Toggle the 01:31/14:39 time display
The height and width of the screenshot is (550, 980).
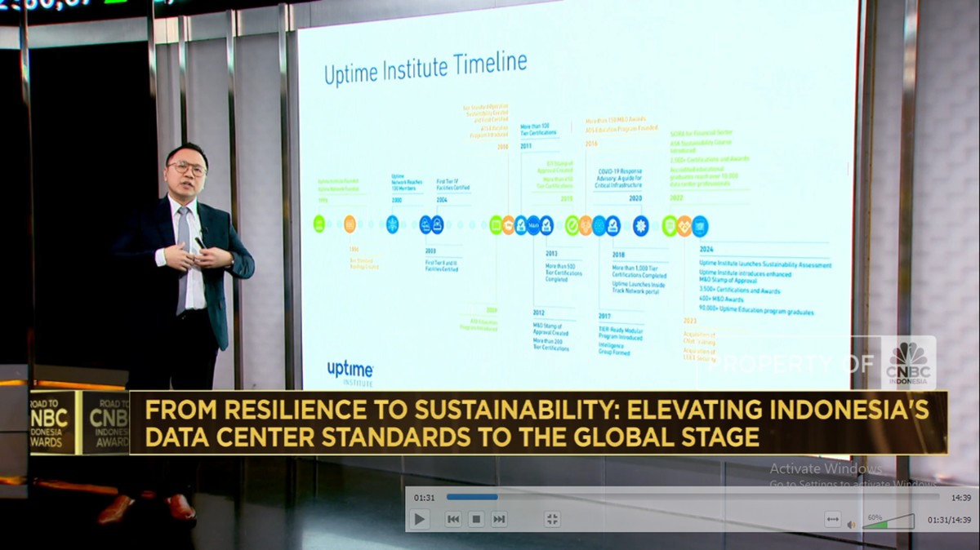click(949, 520)
